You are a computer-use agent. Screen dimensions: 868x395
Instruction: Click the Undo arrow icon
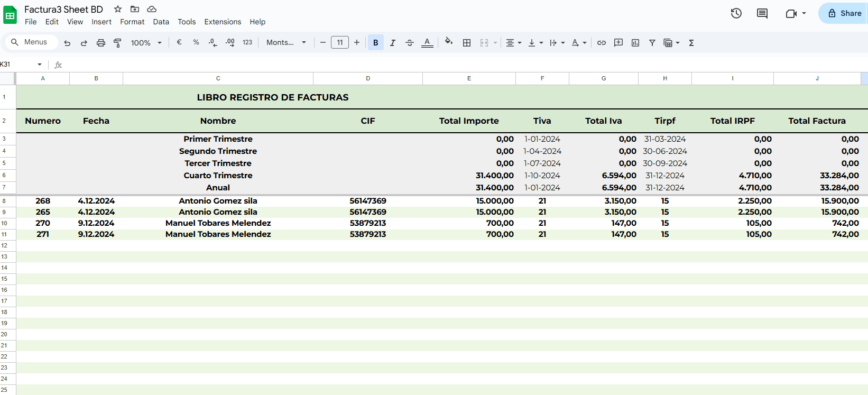(67, 43)
